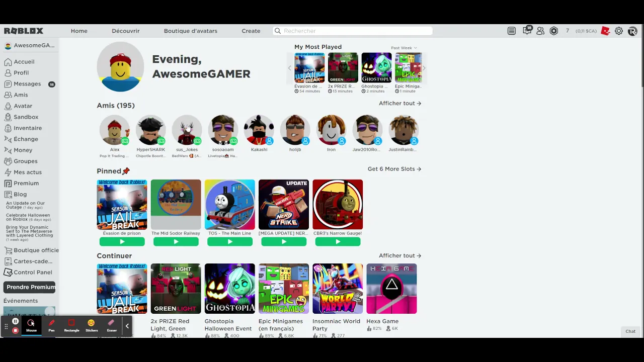Open the Chat panel button

click(x=630, y=331)
